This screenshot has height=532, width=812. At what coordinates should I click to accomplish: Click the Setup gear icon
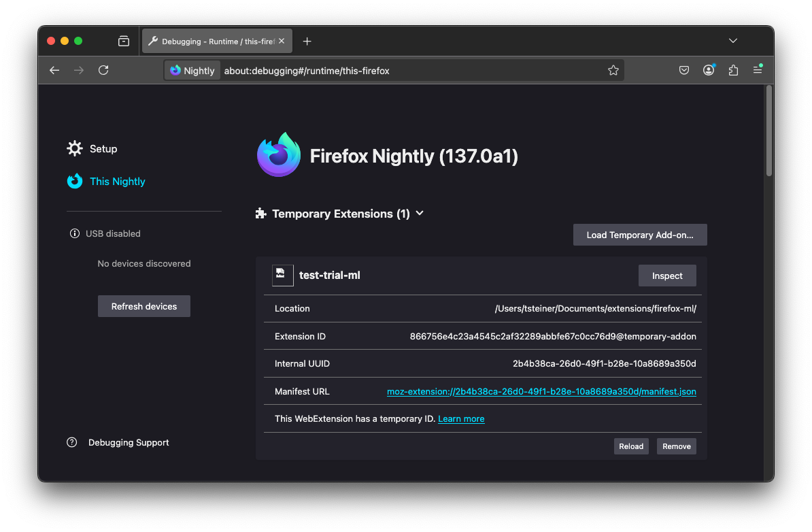pos(75,149)
